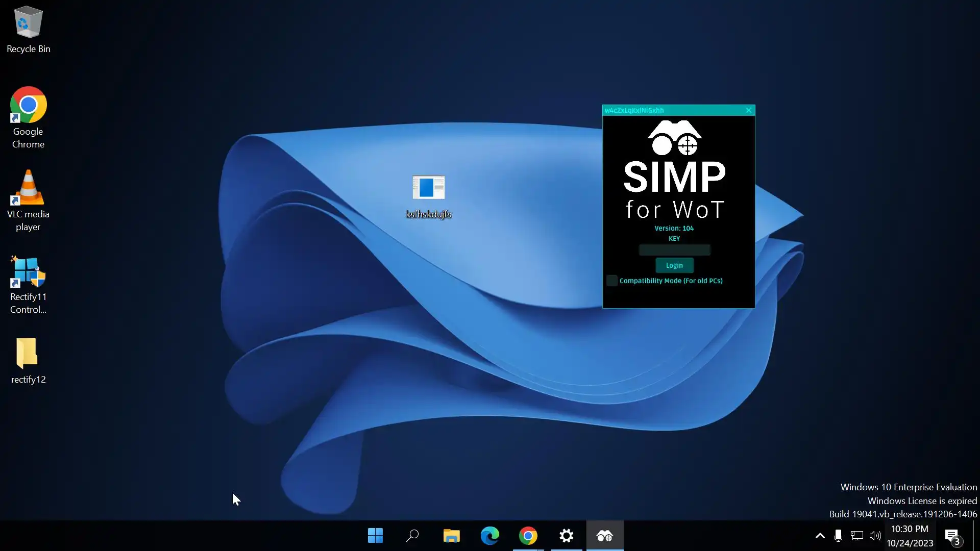Click SIMP for WoT taskbar icon
Image resolution: width=980 pixels, height=551 pixels.
pyautogui.click(x=605, y=536)
